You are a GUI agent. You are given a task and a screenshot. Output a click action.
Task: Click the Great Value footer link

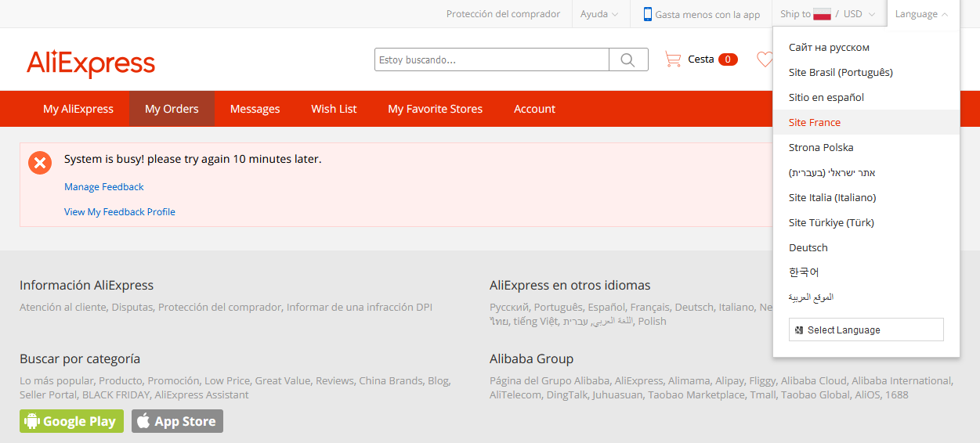(282, 380)
